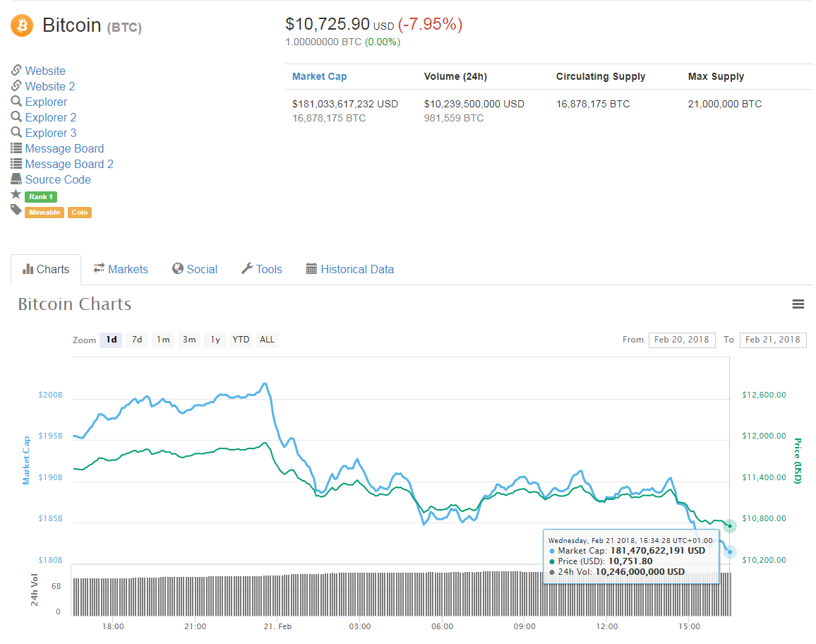Screen dimensions: 816x644
Task: Click the $200B market cap axis label
Action: pos(51,395)
